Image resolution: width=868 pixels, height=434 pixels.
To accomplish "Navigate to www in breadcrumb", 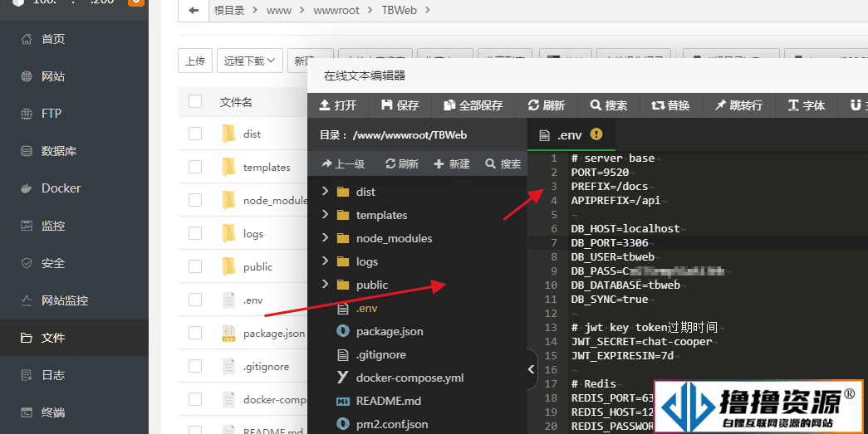I will coord(278,10).
